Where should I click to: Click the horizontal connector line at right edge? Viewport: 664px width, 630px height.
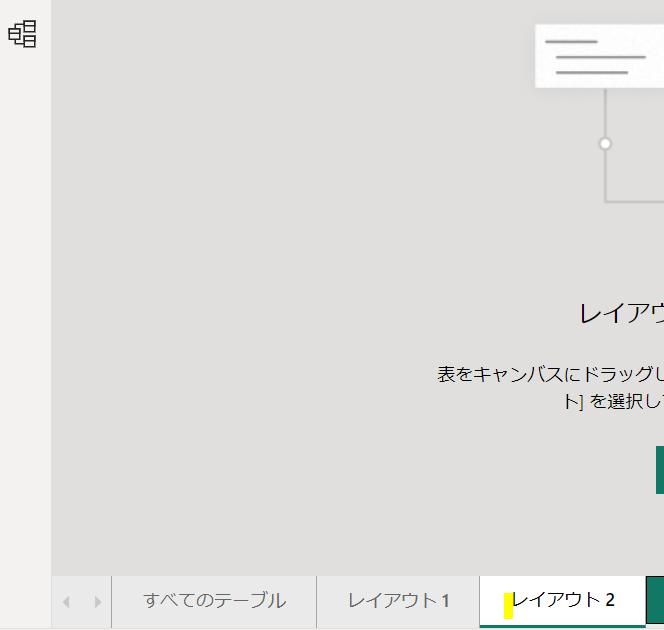tap(635, 201)
